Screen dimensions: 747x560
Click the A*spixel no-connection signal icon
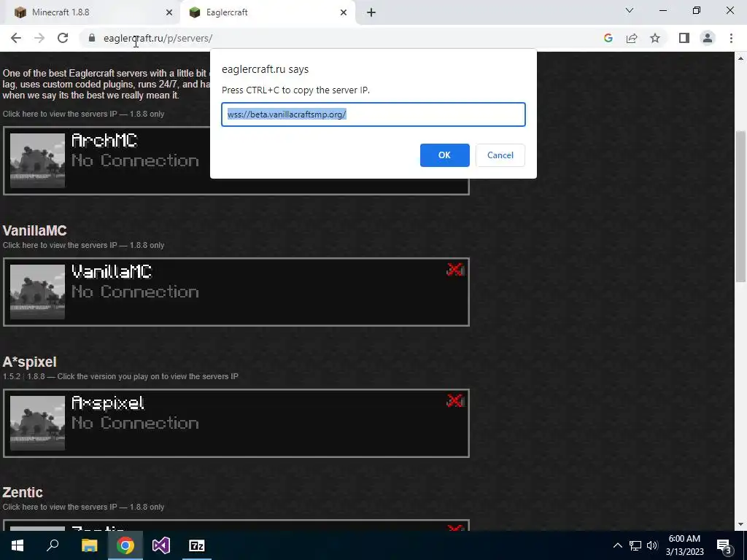pos(455,401)
